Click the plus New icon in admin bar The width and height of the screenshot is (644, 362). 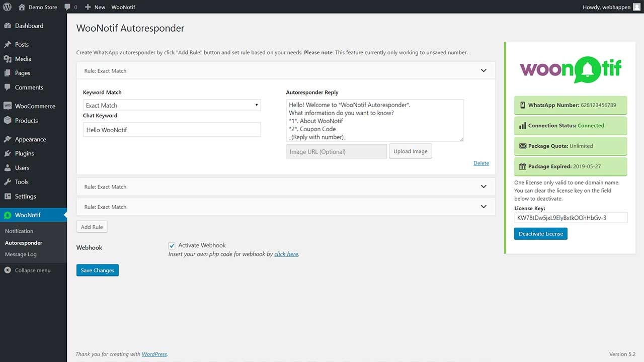tap(88, 7)
